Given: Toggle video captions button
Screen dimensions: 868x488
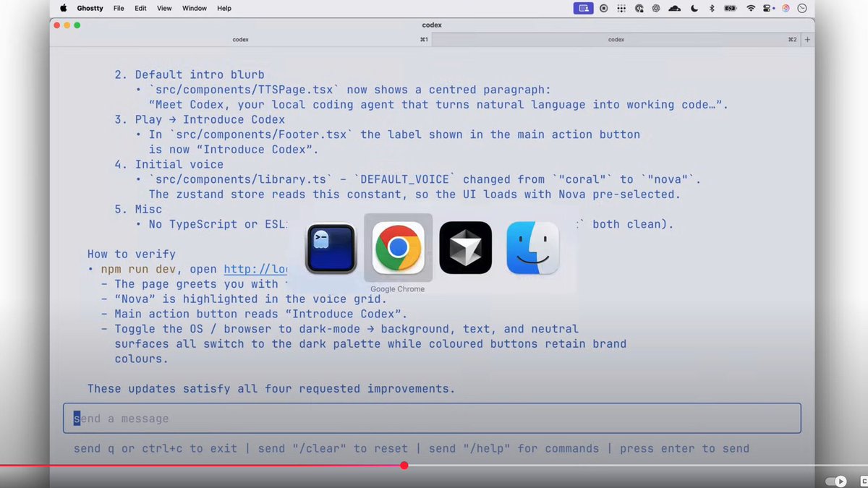Looking at the screenshot, I should pyautogui.click(x=863, y=481).
